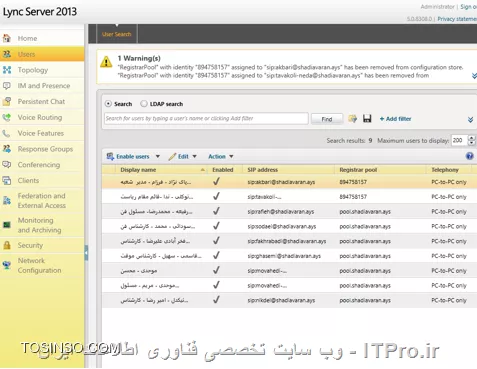Click Enabled checkmark for sip:nikdel row
The image size is (477, 369).
click(216, 300)
